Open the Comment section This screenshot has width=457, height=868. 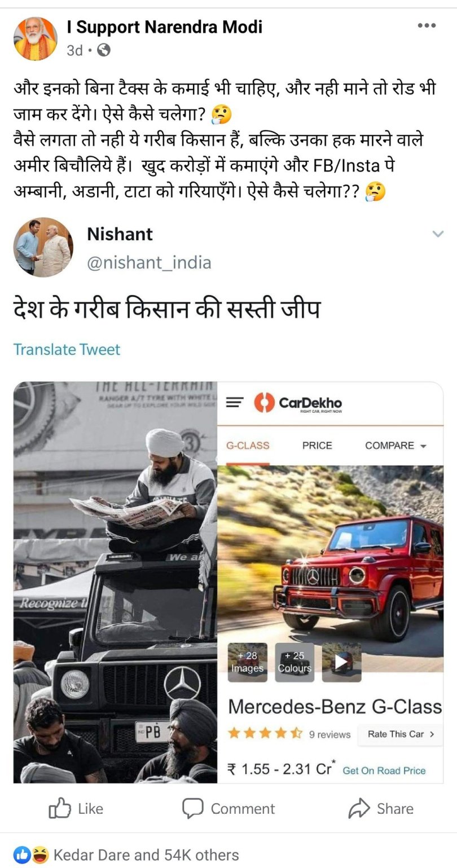228,809
